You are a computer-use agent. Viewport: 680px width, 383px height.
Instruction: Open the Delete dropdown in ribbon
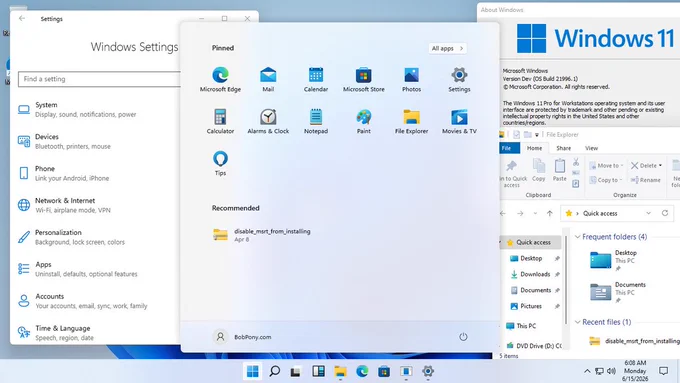[x=646, y=165]
